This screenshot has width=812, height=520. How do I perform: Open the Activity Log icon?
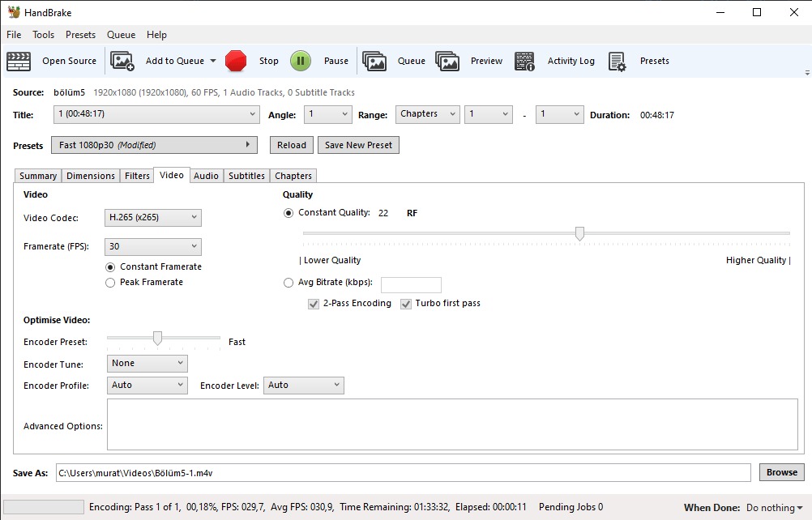(x=524, y=61)
